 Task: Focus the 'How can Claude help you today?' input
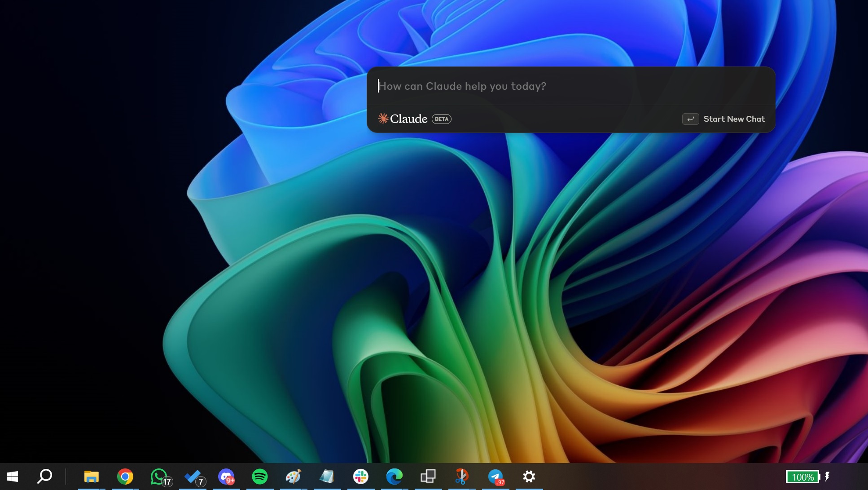coord(570,86)
